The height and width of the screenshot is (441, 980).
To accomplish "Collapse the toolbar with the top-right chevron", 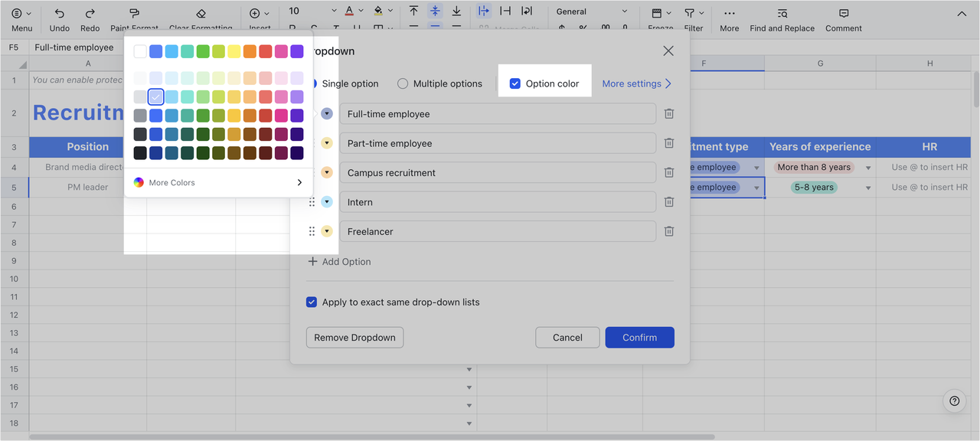I will tap(962, 13).
